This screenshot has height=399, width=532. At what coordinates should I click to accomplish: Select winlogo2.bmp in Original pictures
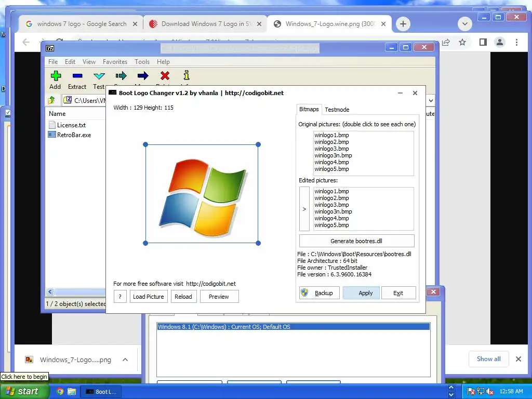tap(331, 142)
